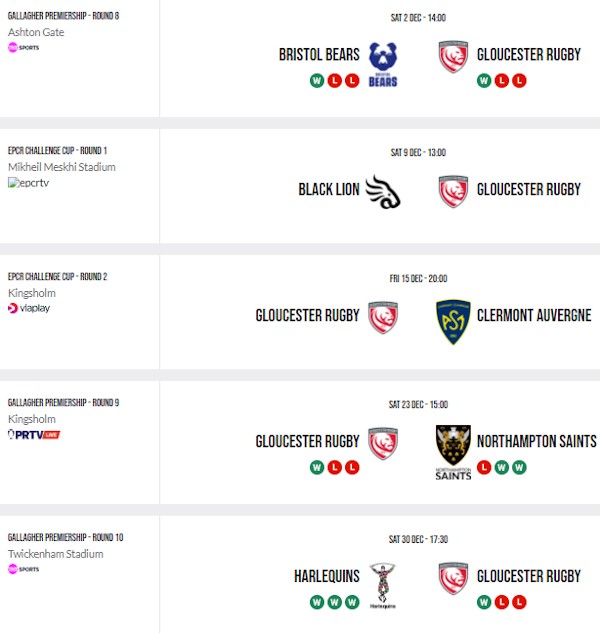Click Northampton Saints' red L form badge
The height and width of the screenshot is (633, 600).
(484, 467)
